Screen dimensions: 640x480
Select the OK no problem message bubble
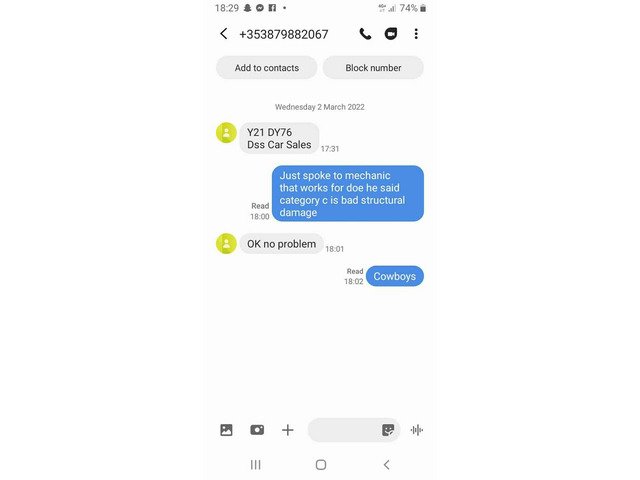(281, 244)
